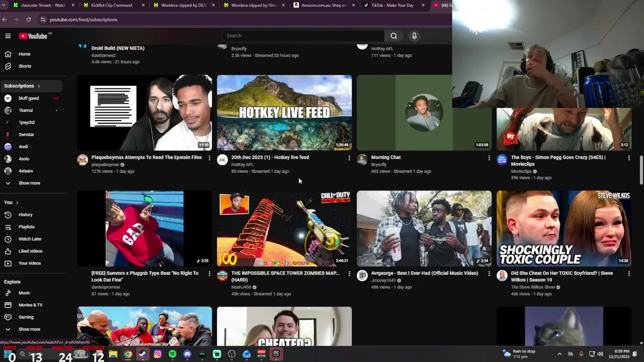Click the browser address bar URL
This screenshot has height=362, width=644.
(x=84, y=20)
